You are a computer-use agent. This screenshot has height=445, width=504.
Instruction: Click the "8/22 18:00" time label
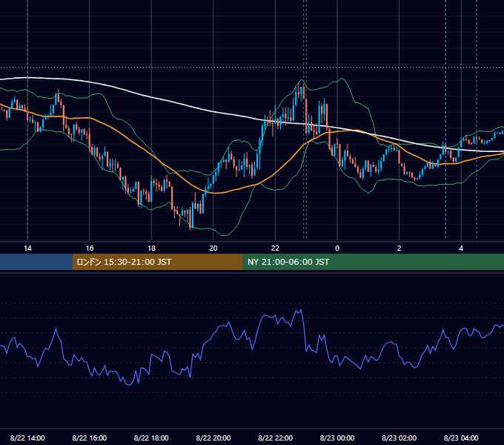tap(151, 438)
